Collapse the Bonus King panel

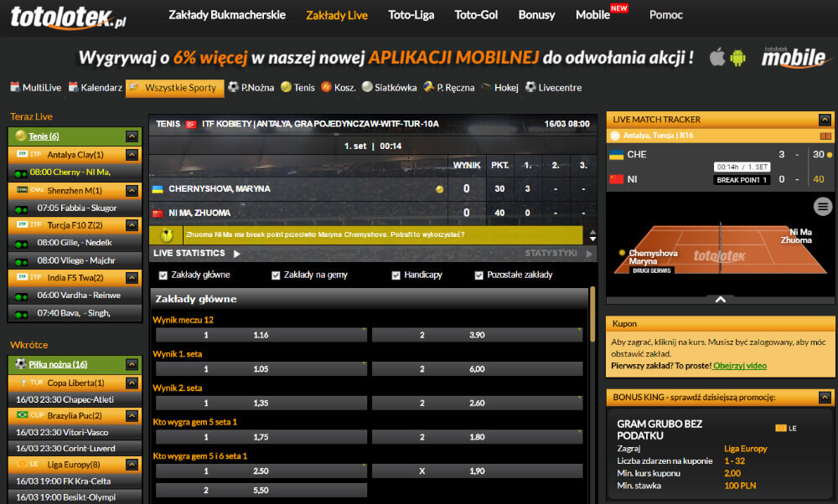click(x=825, y=397)
